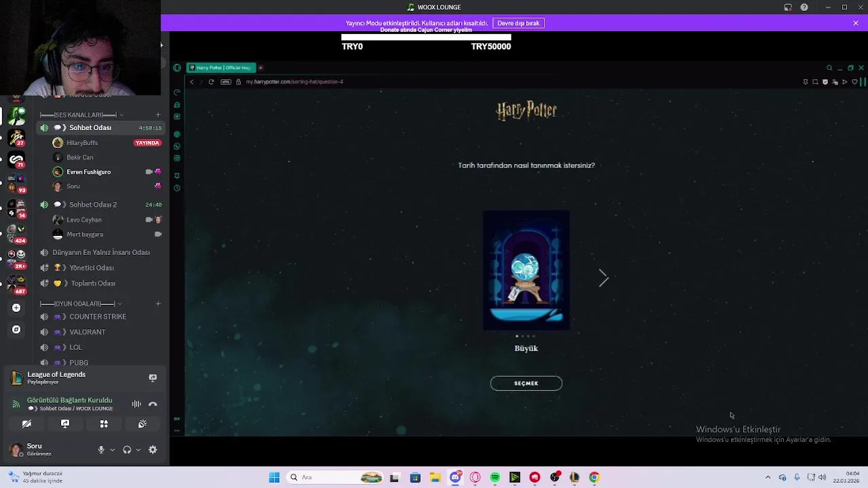Viewport: 868px width, 488px height.
Task: Toggle the camera on in Discord
Action: point(26,424)
